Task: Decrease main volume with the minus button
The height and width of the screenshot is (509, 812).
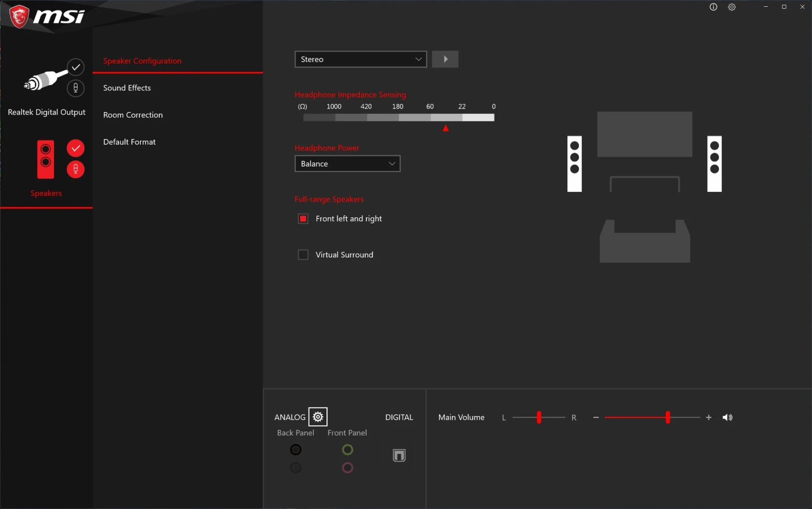Action: click(596, 418)
